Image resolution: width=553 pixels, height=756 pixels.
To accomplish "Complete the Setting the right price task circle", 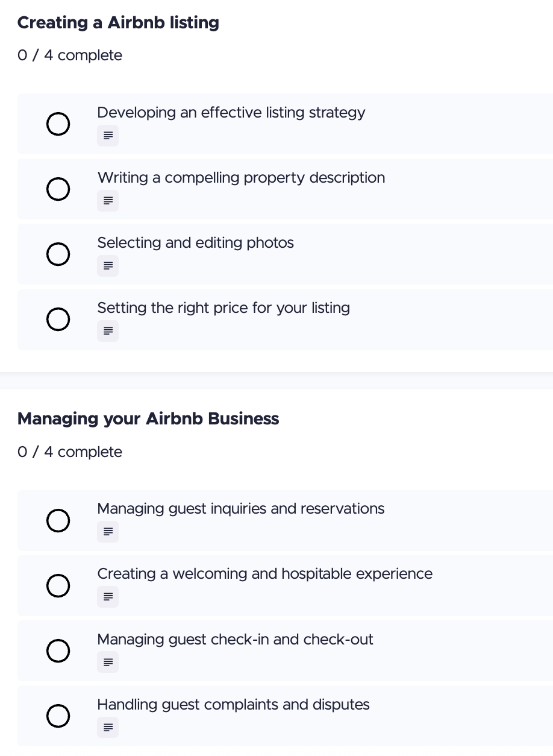I will pos(58,320).
